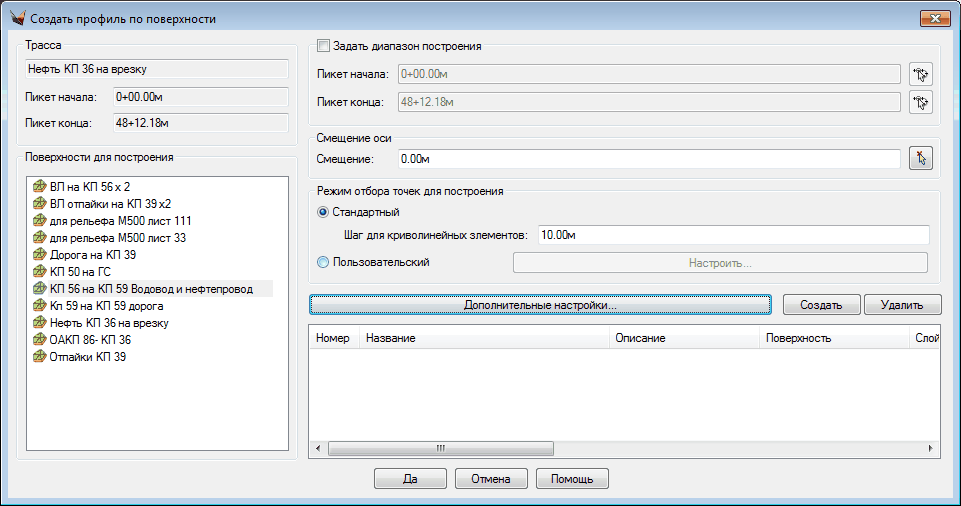Click the Поверхность column header
The width and height of the screenshot is (961, 506).
click(832, 338)
